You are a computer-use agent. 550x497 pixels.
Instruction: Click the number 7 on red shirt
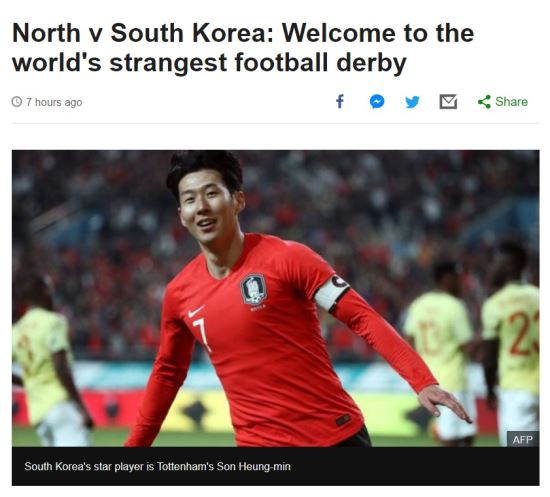pyautogui.click(x=202, y=335)
